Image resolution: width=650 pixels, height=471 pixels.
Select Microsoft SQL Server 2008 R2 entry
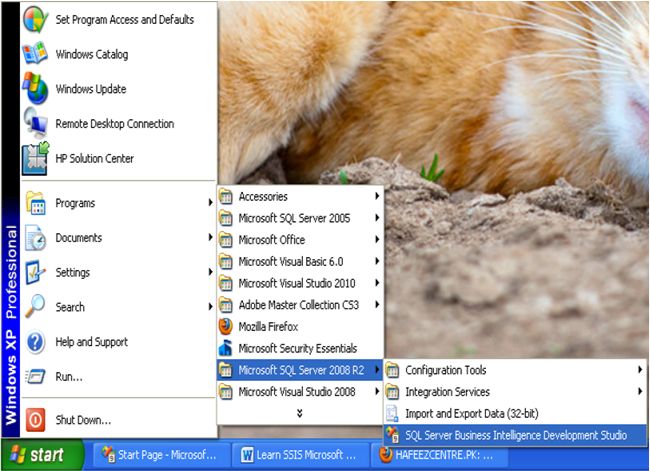click(x=300, y=370)
